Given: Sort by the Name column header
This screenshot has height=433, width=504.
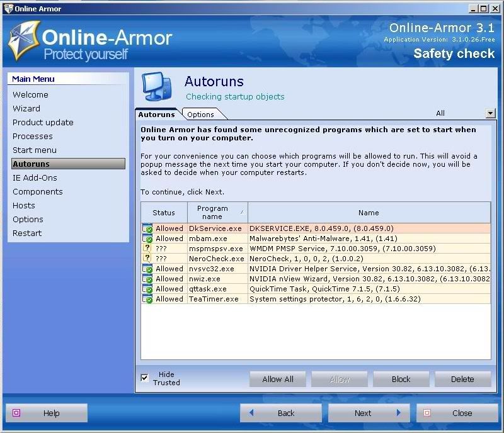Looking at the screenshot, I should (369, 212).
